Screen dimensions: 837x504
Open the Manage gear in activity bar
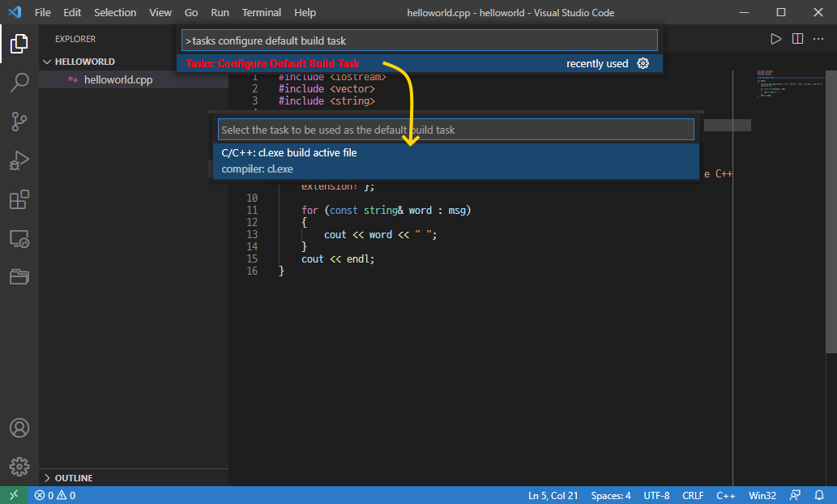19,467
